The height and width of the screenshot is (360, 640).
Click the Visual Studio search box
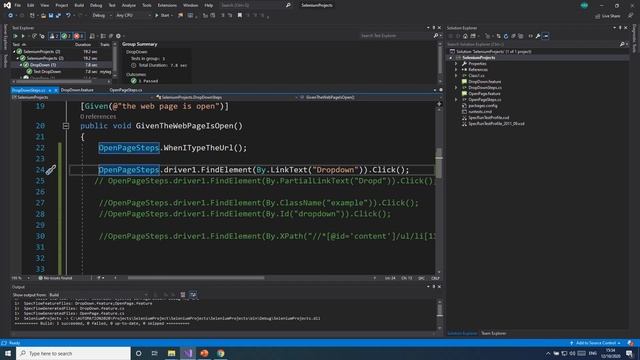[255, 5]
